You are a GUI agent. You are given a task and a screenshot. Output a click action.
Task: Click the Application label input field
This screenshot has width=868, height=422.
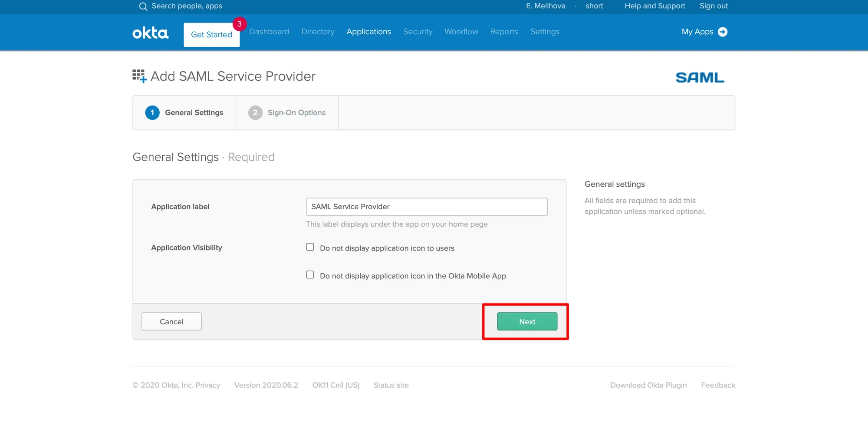(x=427, y=207)
